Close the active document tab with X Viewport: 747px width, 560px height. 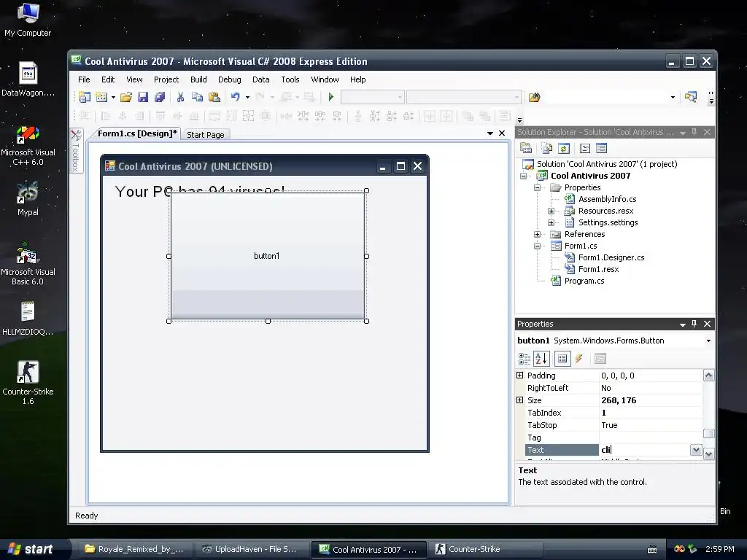[502, 133]
